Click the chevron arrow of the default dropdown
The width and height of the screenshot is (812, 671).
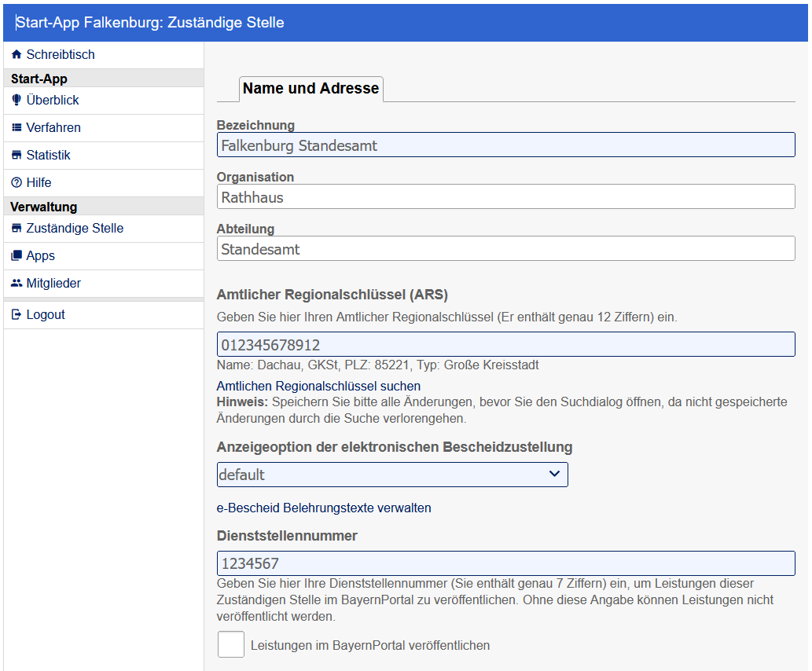pyautogui.click(x=554, y=474)
